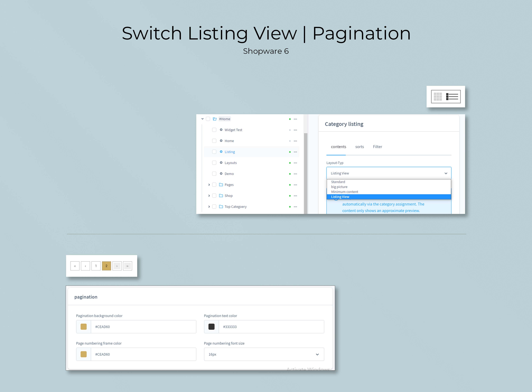The width and height of the screenshot is (532, 392).
Task: Check the Layouts category checkbox
Action: point(214,163)
